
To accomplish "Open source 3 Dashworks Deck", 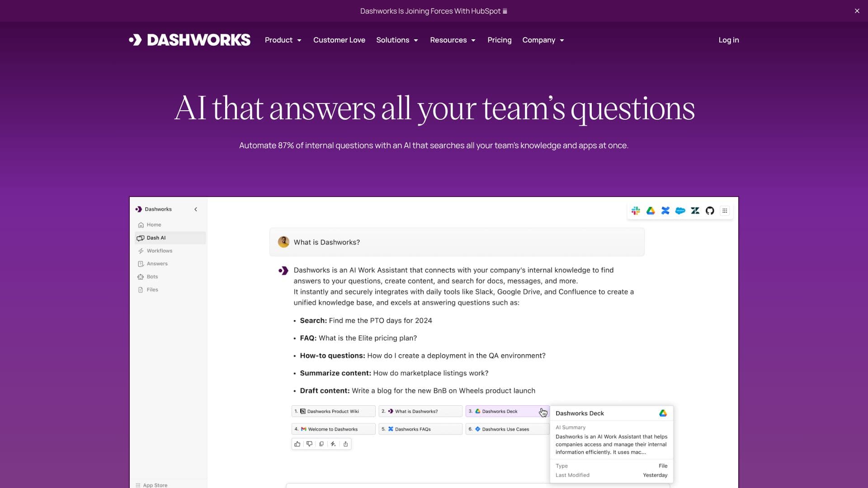I will [507, 411].
